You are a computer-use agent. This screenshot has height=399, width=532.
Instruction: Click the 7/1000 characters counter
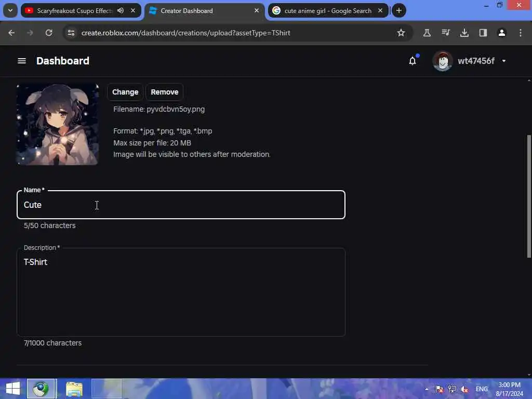click(x=52, y=343)
